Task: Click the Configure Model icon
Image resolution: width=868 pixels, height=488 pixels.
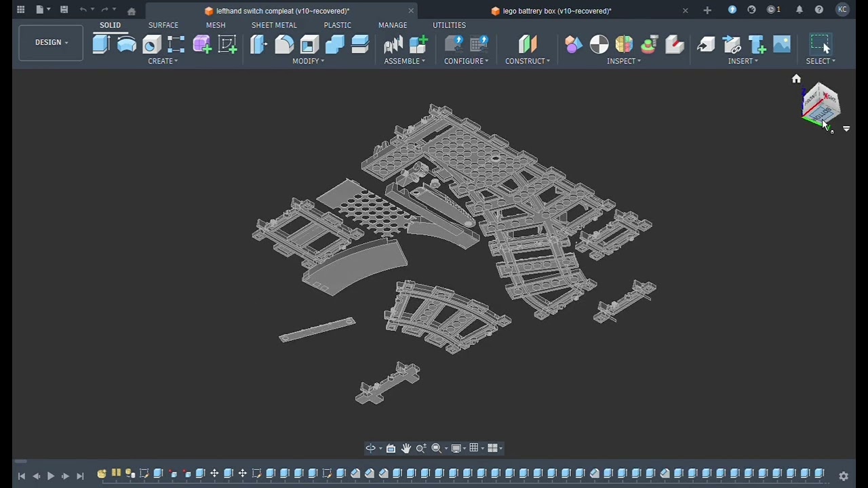Action: 454,45
